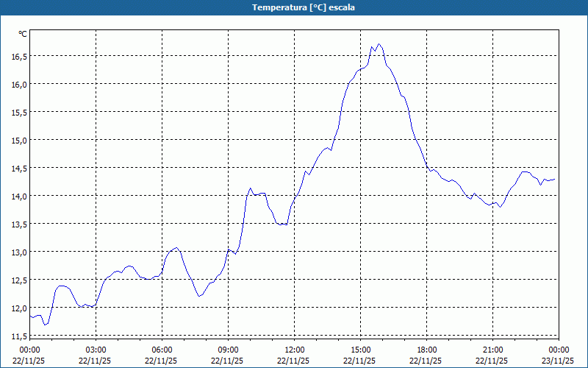
Task: Click the 06:00 time label
Action: 162,350
